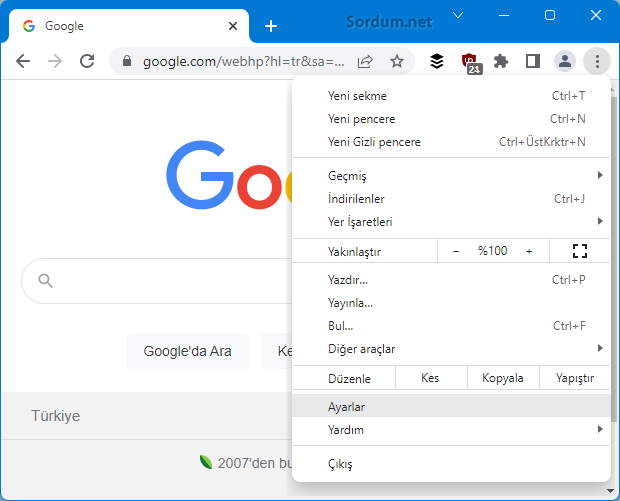
Task: Minimize the Chrome window
Action: tap(504, 15)
